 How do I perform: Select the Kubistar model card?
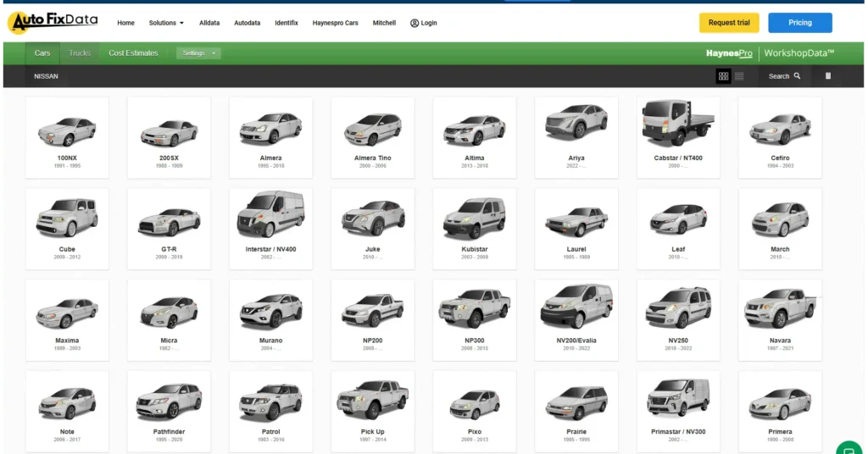click(x=475, y=229)
